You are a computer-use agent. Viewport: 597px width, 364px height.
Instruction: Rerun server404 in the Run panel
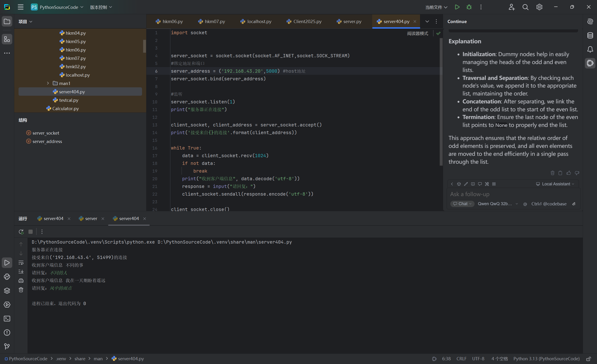coord(21,232)
